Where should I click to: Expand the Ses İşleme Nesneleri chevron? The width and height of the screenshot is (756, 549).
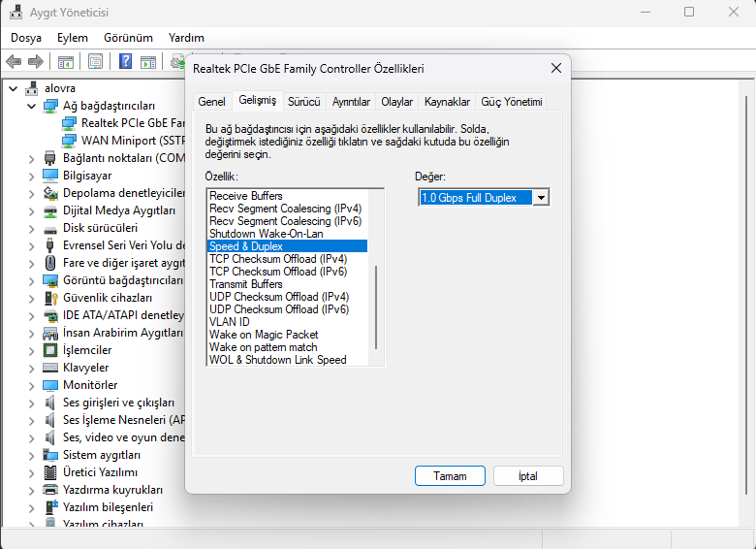click(x=32, y=421)
